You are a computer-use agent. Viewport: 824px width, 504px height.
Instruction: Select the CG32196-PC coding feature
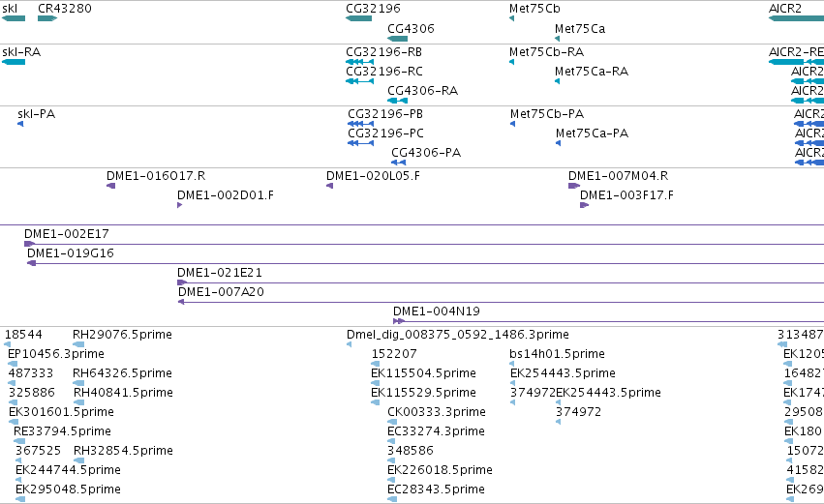tap(361, 143)
